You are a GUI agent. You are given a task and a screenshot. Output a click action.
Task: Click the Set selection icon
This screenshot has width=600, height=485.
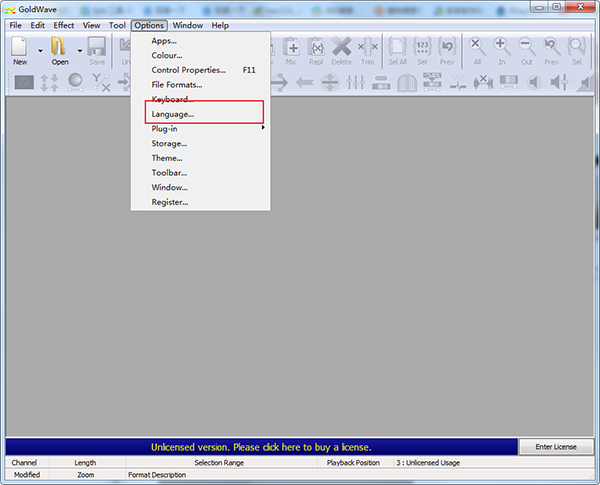tap(422, 47)
